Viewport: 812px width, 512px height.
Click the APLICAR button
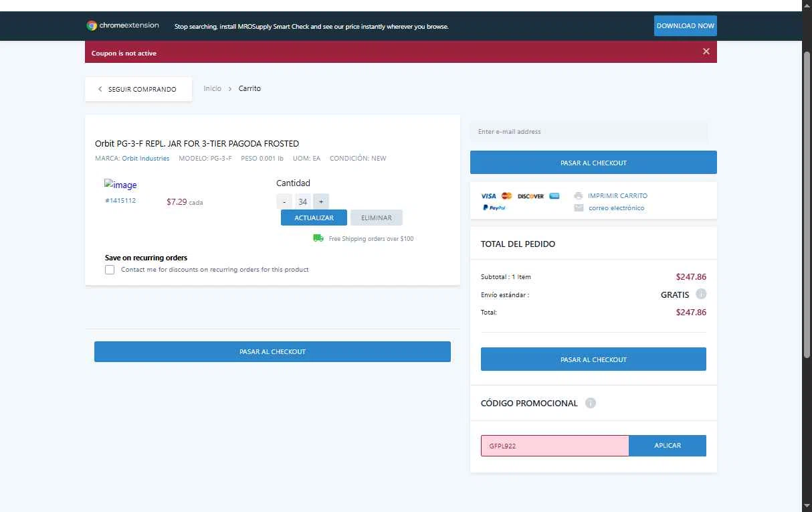(x=668, y=446)
